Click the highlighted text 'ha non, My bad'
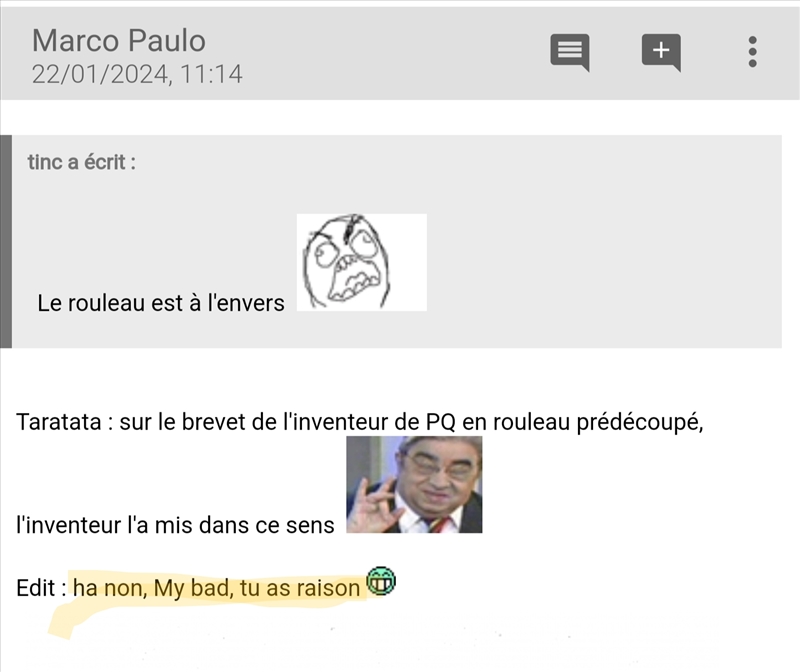Image resolution: width=800 pixels, height=672 pixels. (x=153, y=588)
